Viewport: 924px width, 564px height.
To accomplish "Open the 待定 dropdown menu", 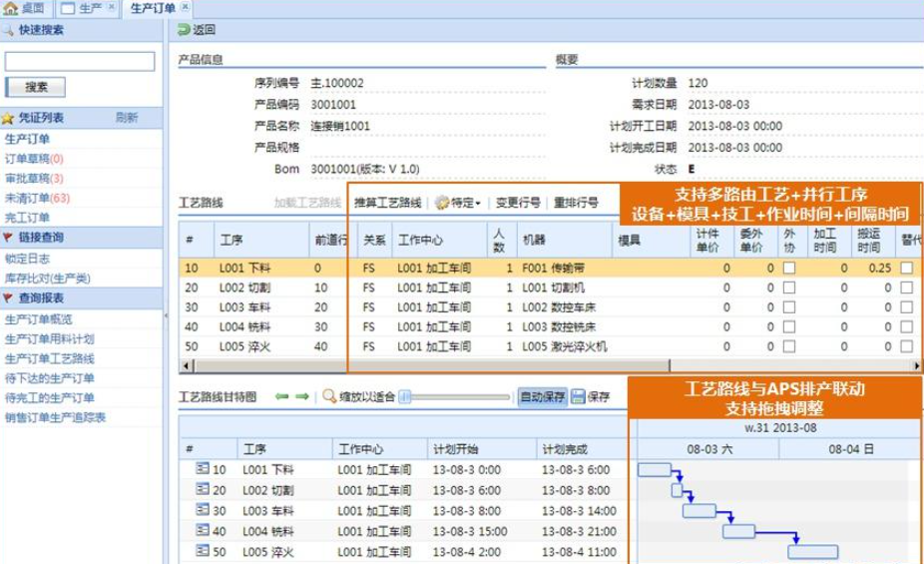I will 458,203.
